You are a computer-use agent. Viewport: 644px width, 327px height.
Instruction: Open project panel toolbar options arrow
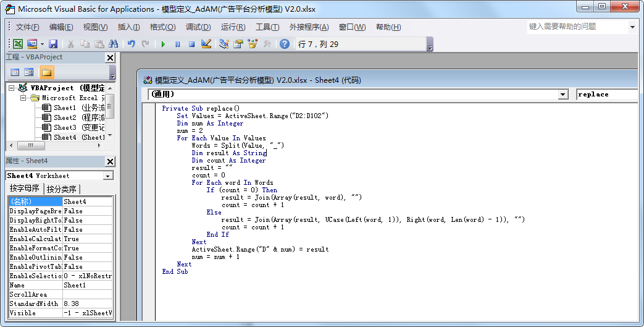[113, 72]
